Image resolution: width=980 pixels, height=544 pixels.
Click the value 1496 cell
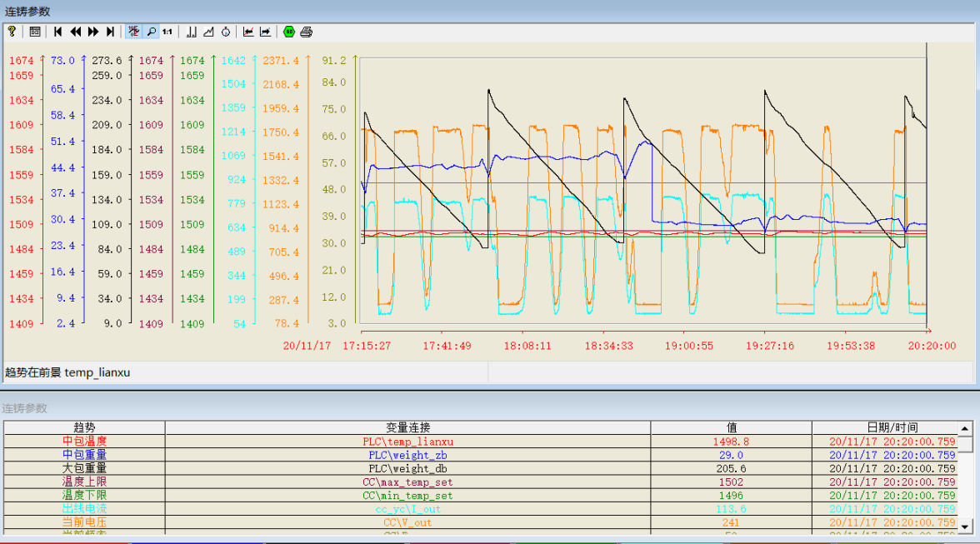click(732, 496)
